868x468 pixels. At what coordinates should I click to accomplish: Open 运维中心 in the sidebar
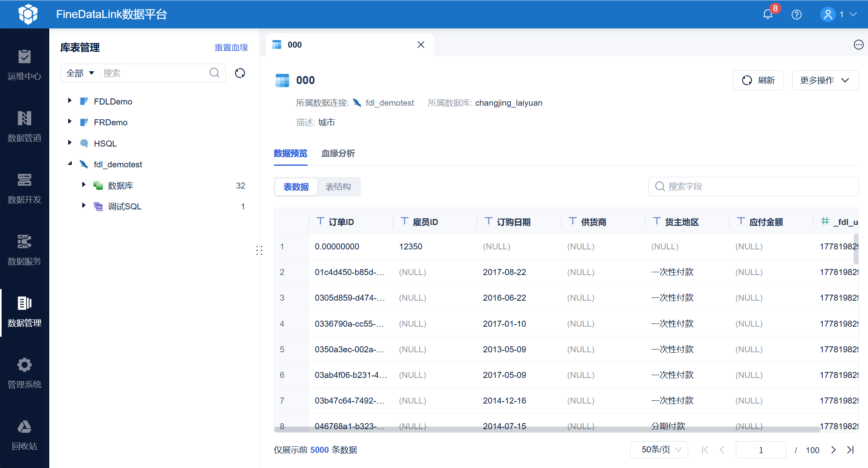(24, 65)
